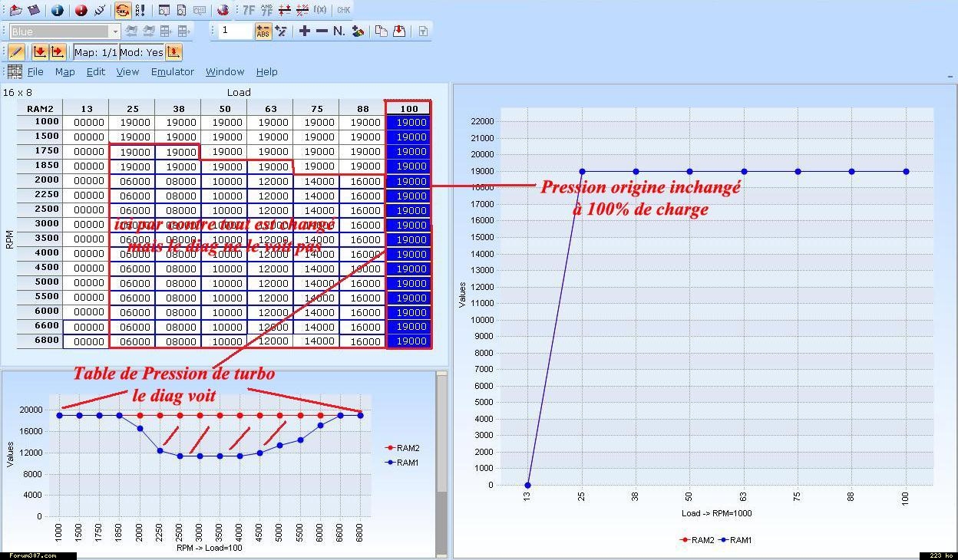
Task: Select the Load 100 column header
Action: point(408,108)
